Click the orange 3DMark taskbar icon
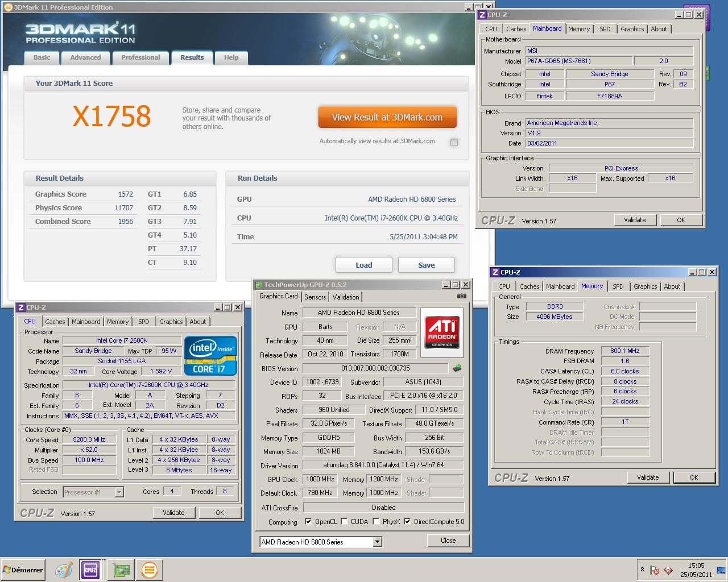Viewport: 728px width, 582px height. pyautogui.click(x=149, y=570)
